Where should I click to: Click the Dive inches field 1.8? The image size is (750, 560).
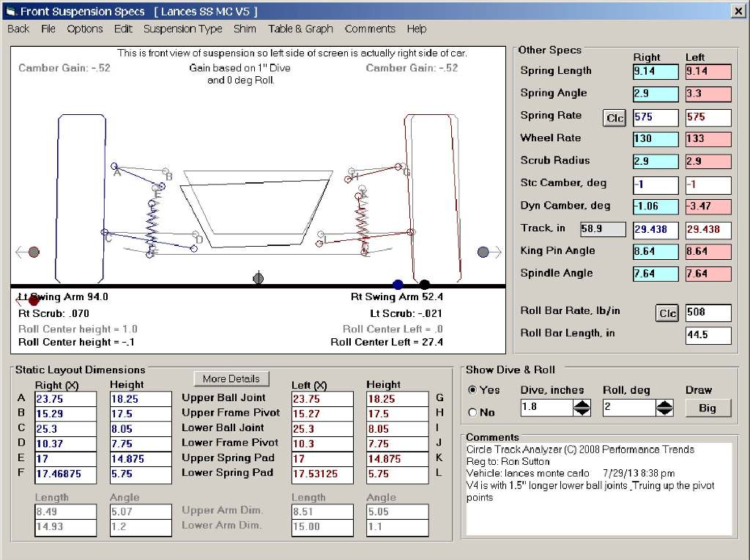click(x=546, y=408)
